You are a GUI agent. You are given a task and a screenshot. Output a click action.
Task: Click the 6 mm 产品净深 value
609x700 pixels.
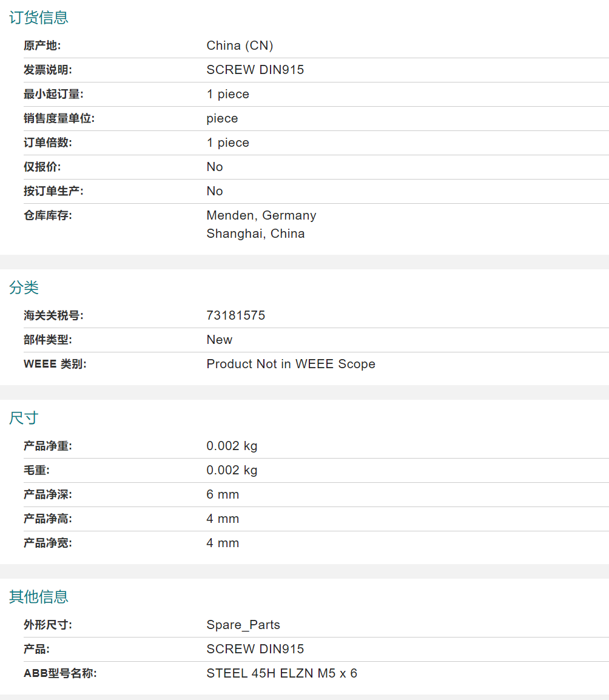(x=223, y=494)
